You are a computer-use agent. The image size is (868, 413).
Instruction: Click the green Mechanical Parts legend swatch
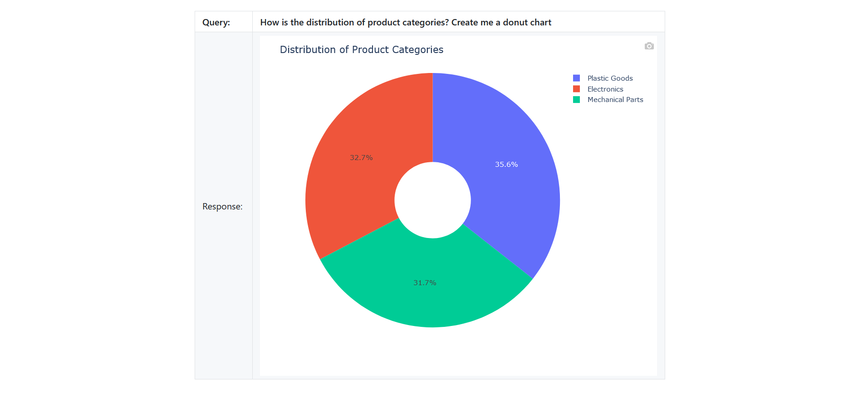[576, 100]
